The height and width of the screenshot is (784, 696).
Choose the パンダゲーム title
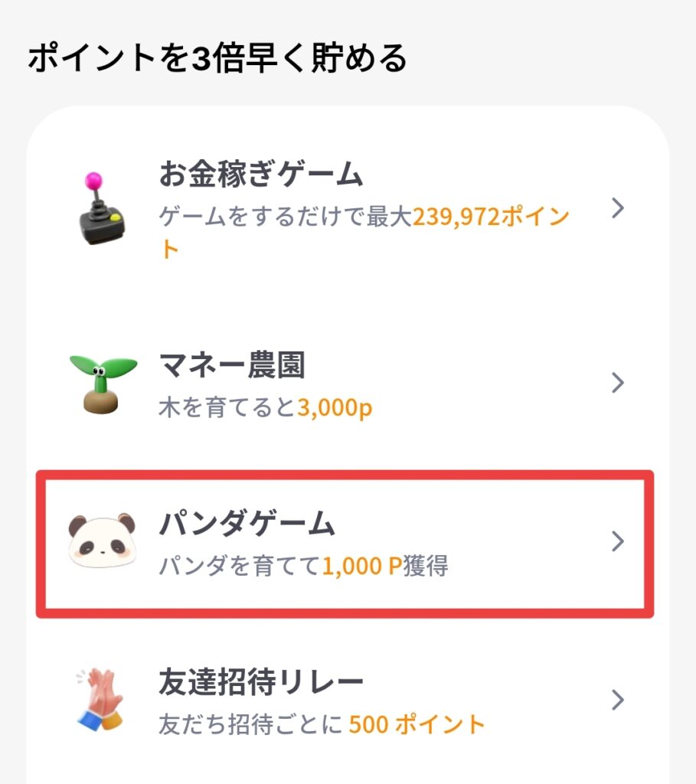click(247, 524)
